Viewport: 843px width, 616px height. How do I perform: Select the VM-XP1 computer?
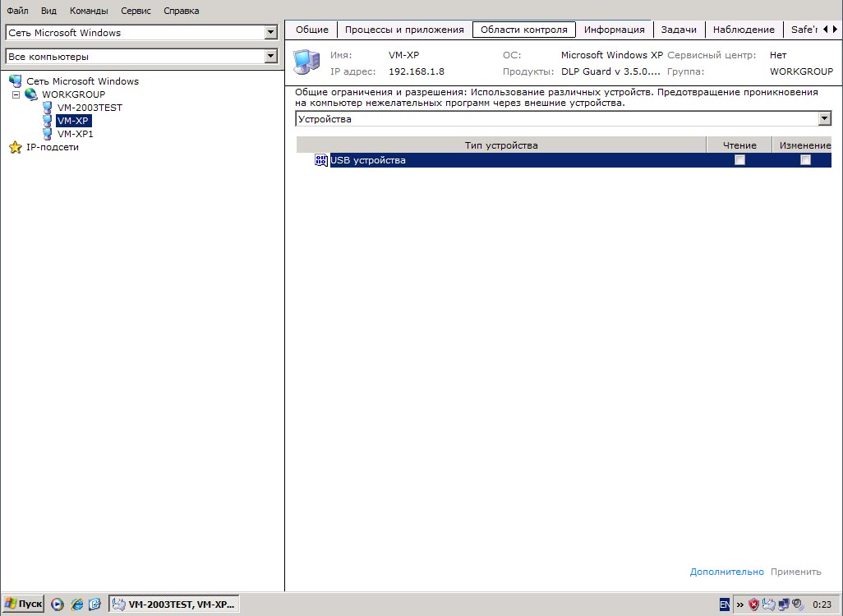[x=76, y=134]
